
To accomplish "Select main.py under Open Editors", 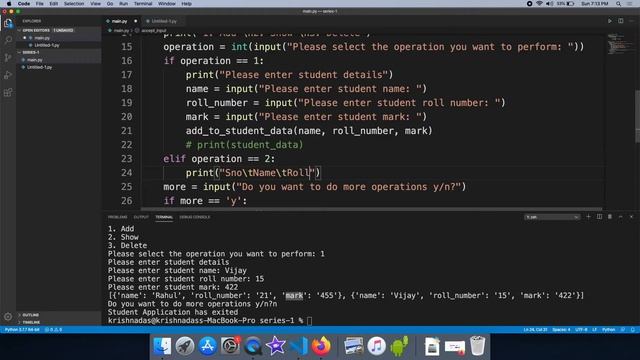I will pyautogui.click(x=42, y=38).
